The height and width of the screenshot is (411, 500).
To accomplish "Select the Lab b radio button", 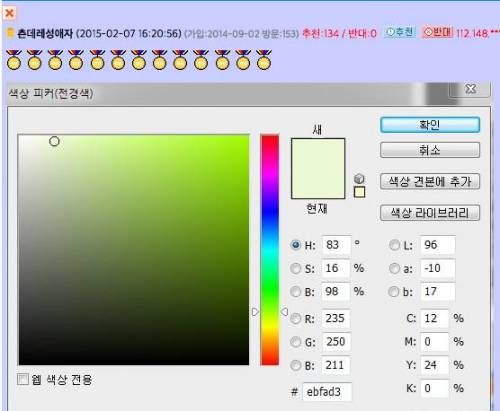I will (394, 292).
